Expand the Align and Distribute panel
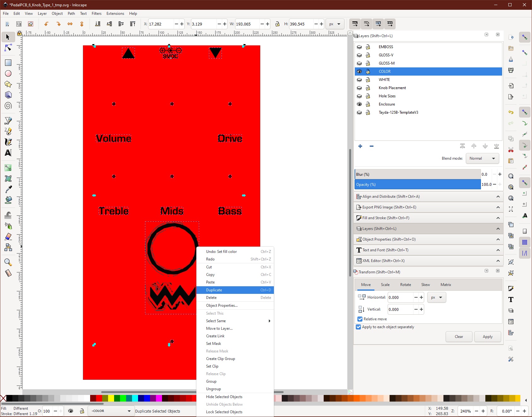The image size is (532, 417). click(x=428, y=197)
